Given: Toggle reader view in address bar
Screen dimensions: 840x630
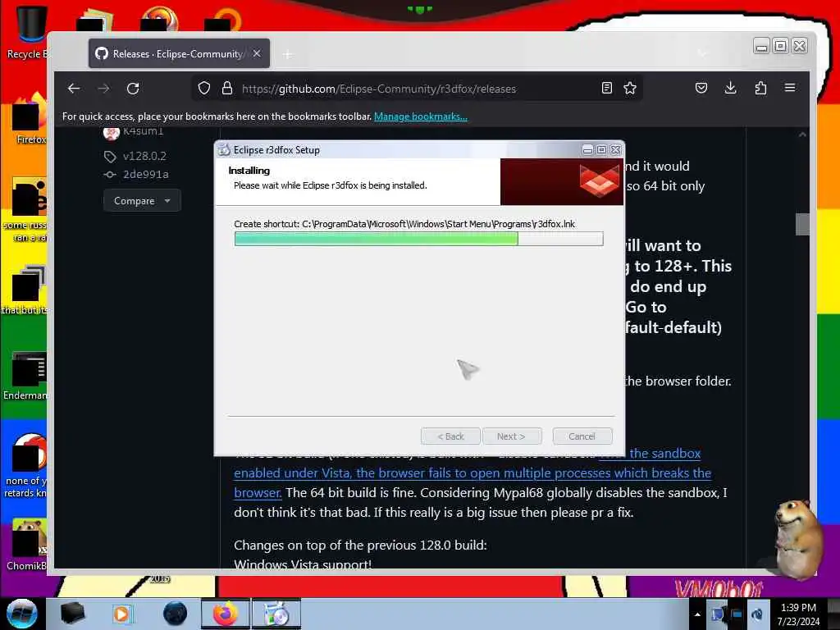Looking at the screenshot, I should [606, 88].
